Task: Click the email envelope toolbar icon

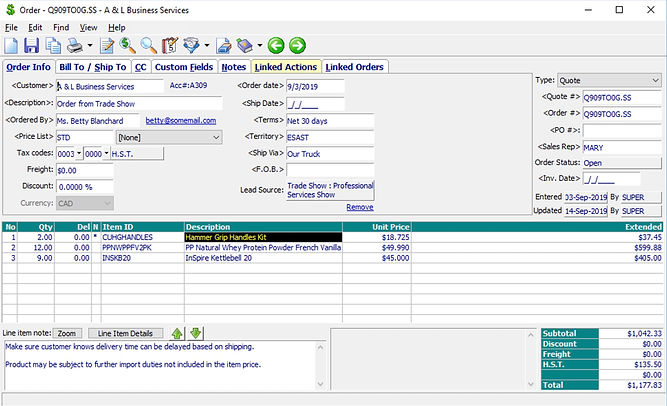Action: click(x=191, y=46)
